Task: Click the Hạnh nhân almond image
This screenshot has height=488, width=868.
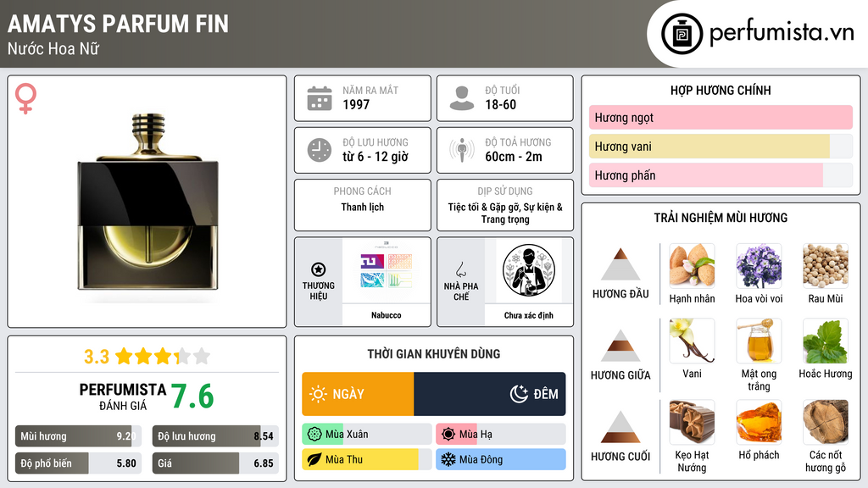Action: [x=692, y=266]
